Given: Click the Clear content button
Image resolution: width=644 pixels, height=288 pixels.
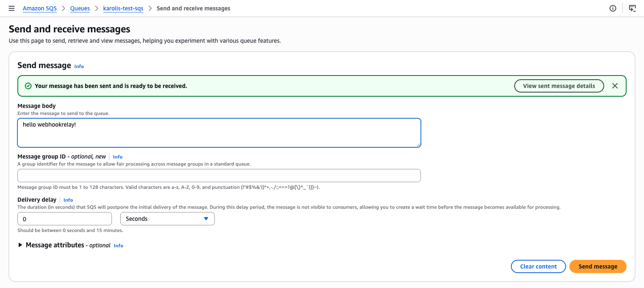Looking at the screenshot, I should point(538,266).
